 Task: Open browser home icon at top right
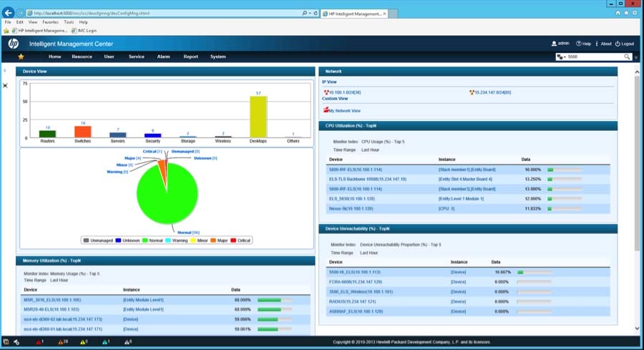click(x=618, y=13)
